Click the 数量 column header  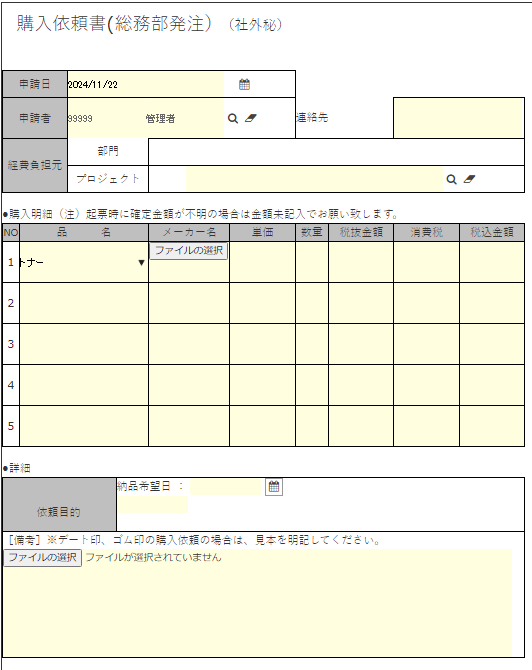312,232
